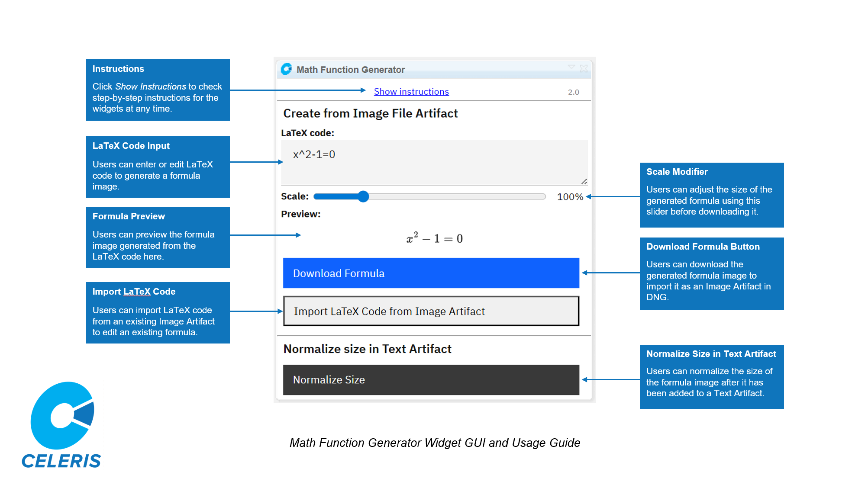This screenshot has width=868, height=488.
Task: Click the version 2.0 label
Action: click(x=573, y=92)
